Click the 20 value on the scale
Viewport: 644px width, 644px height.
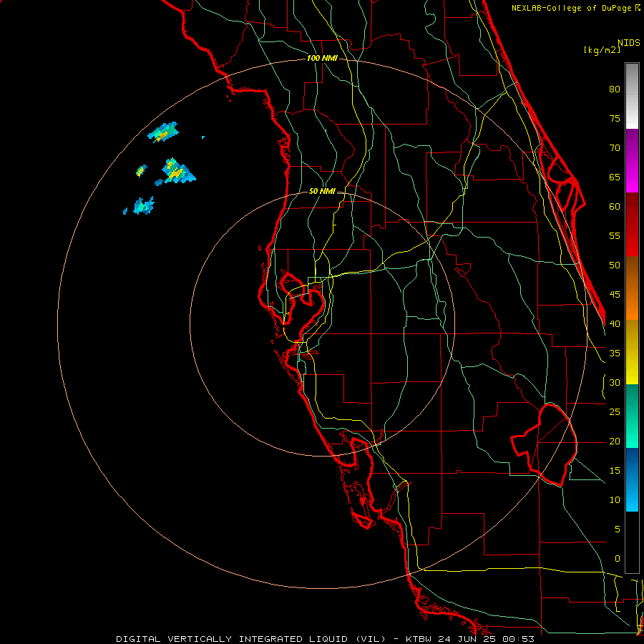coord(615,441)
